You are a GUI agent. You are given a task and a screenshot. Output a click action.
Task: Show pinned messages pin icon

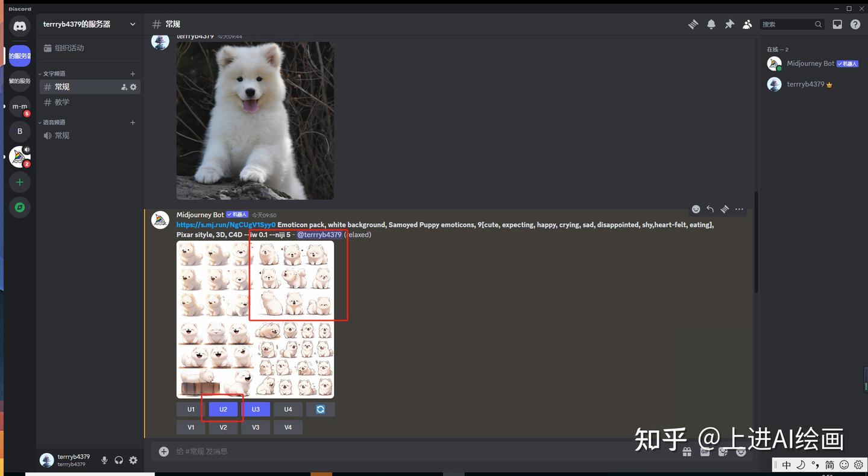729,24
